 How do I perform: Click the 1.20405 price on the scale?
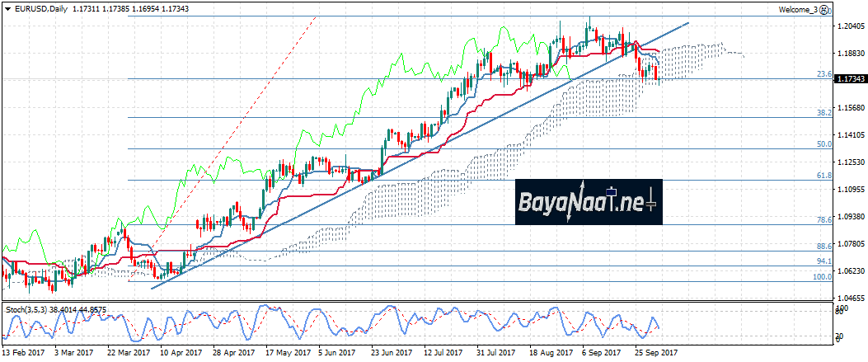(x=850, y=26)
